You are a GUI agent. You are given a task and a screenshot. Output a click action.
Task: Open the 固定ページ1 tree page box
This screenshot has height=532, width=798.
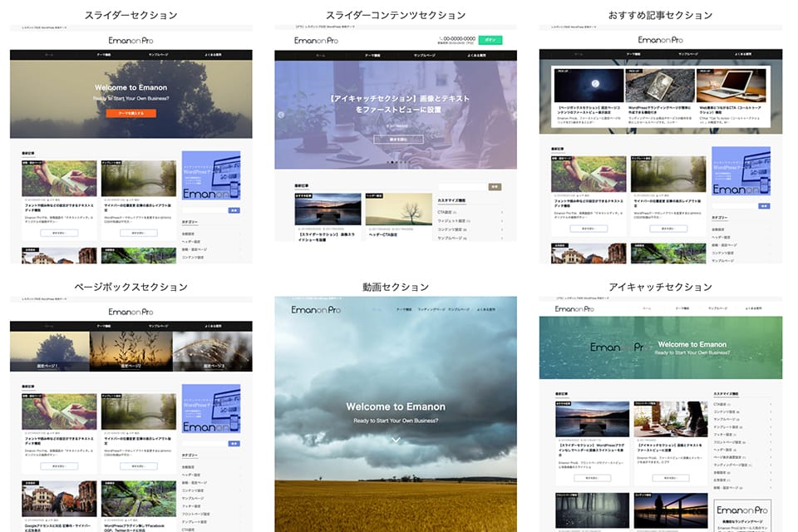(x=50, y=352)
